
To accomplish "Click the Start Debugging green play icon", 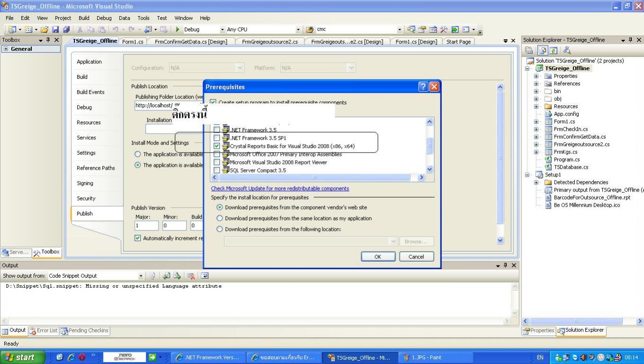I will tap(178, 29).
